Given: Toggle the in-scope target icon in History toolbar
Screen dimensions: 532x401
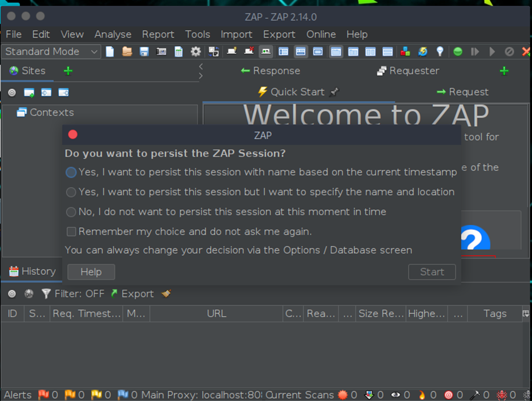Looking at the screenshot, I should (12, 294).
